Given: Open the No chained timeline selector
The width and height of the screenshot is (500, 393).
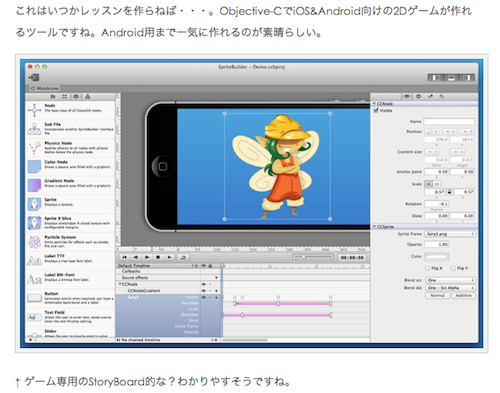Looking at the screenshot, I should coord(167,340).
